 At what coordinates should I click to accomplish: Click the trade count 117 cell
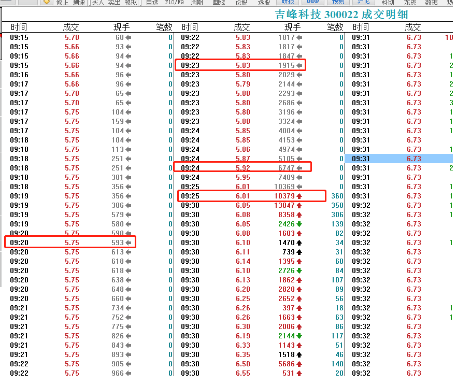tap(337, 336)
